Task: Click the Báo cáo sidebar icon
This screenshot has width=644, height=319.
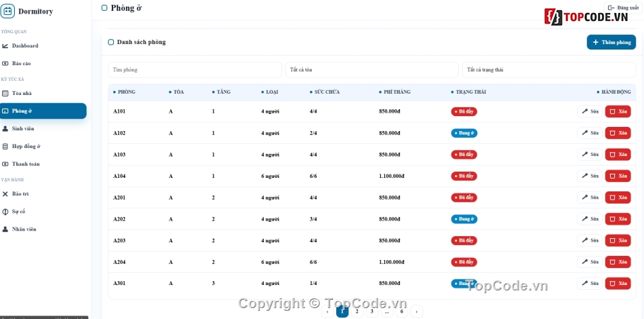Action: pos(5,63)
